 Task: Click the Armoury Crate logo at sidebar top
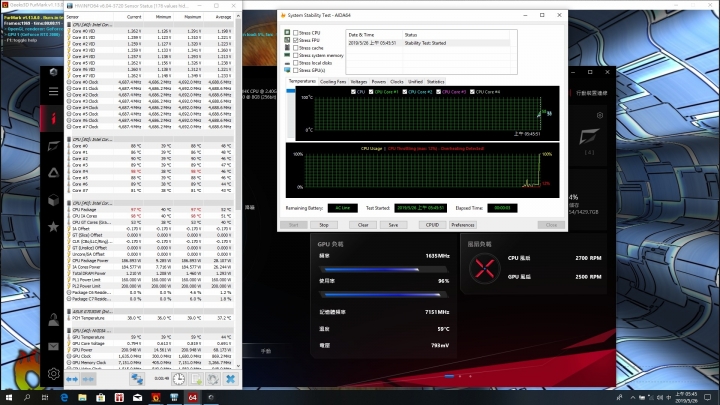(x=53, y=72)
